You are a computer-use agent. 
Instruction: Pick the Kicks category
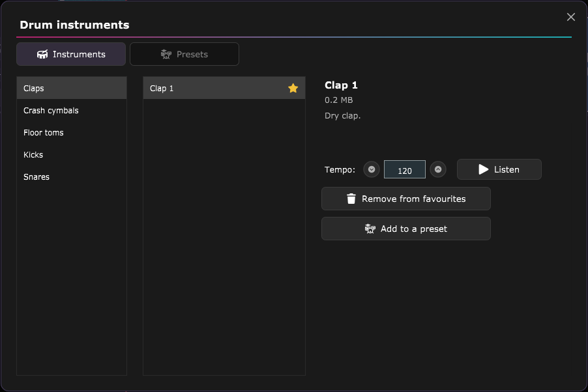(x=72, y=154)
